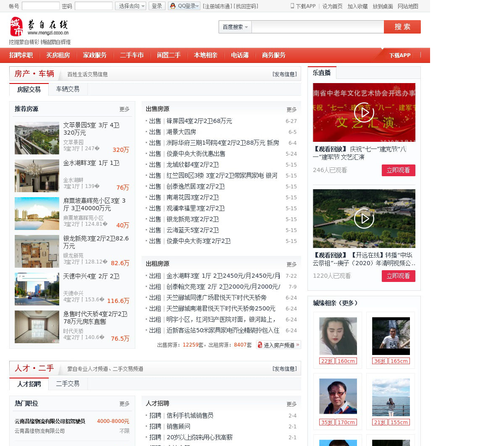Click the red 搜索 button
The width and height of the screenshot is (504, 446).
pyautogui.click(x=402, y=27)
